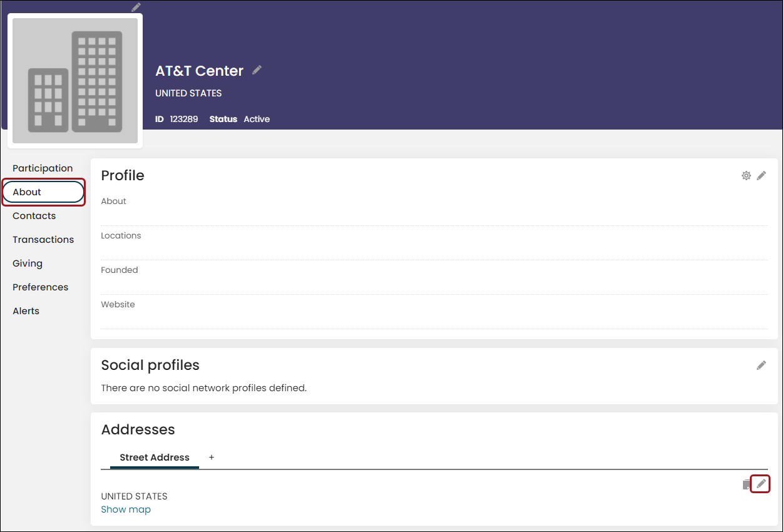The height and width of the screenshot is (532, 783).
Task: Click the organization building picture
Action: [75, 81]
